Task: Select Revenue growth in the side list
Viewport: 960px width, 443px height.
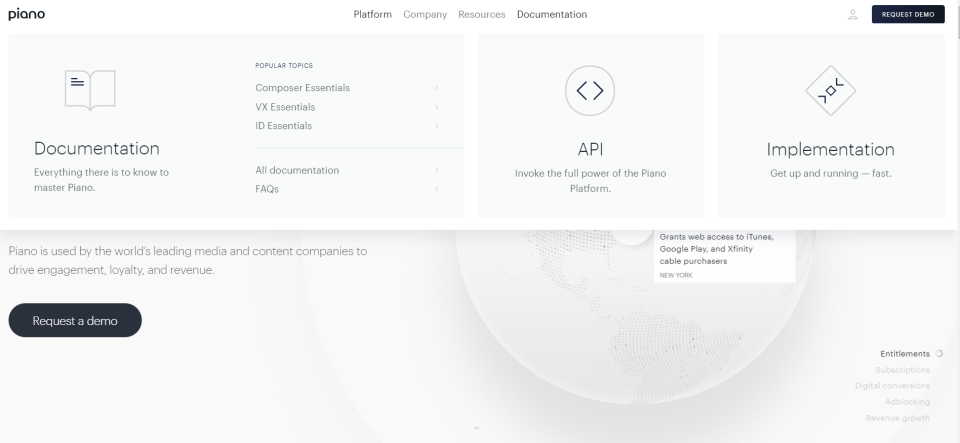Action: coord(898,418)
